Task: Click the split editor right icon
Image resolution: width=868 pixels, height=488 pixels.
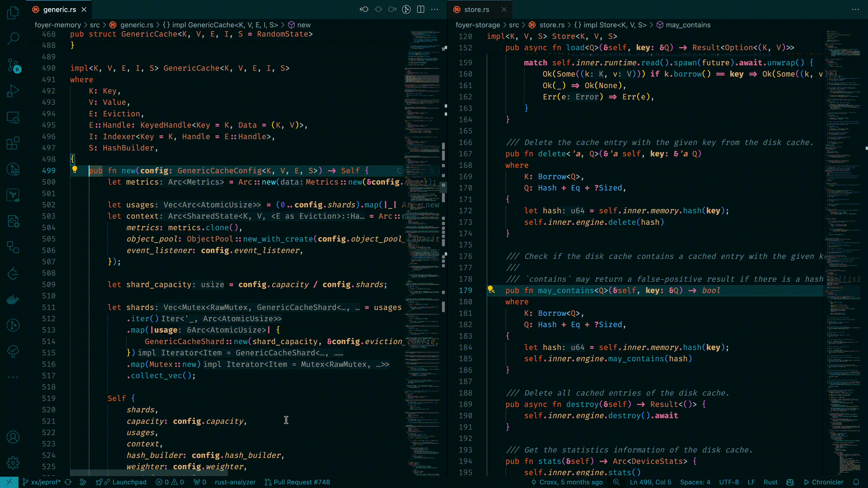Action: pos(420,9)
